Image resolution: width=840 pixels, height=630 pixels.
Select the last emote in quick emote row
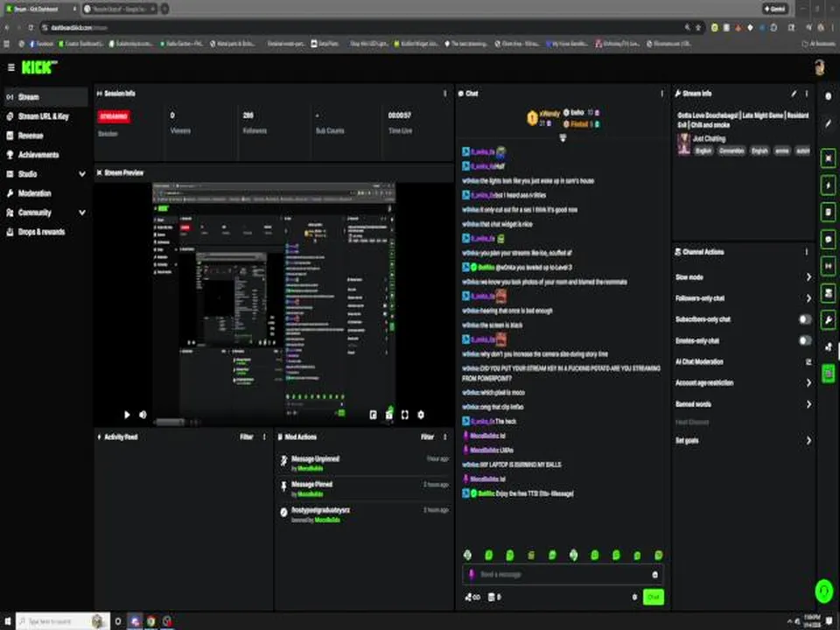pos(658,555)
